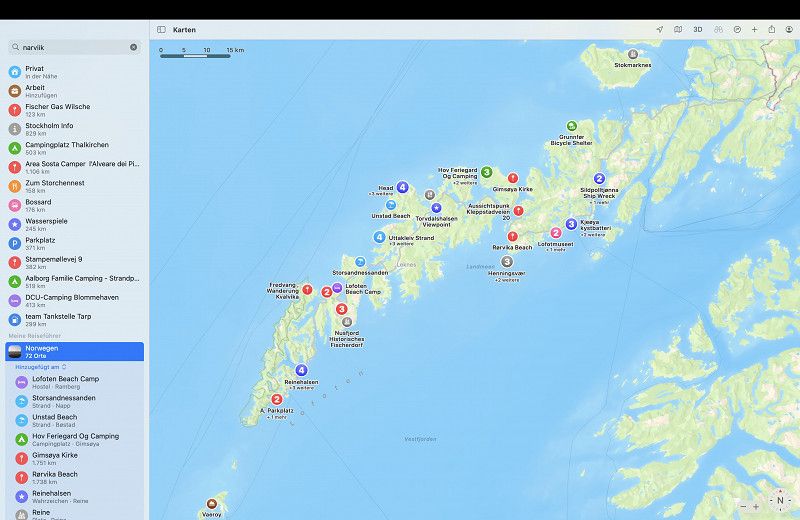
Task: Zoom in using the map plus button
Action: point(757,507)
